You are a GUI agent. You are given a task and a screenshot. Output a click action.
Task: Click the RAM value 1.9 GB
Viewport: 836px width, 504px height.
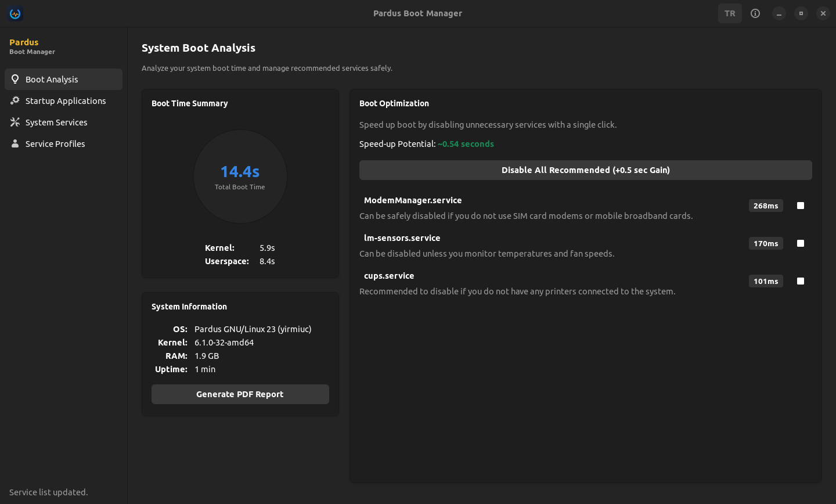pos(207,356)
